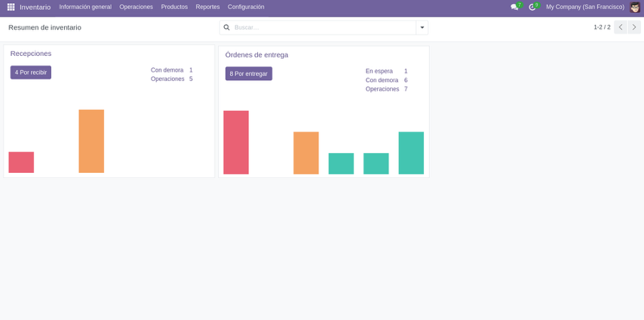The height and width of the screenshot is (320, 644).
Task: Open the apps grid menu icon
Action: (x=11, y=7)
